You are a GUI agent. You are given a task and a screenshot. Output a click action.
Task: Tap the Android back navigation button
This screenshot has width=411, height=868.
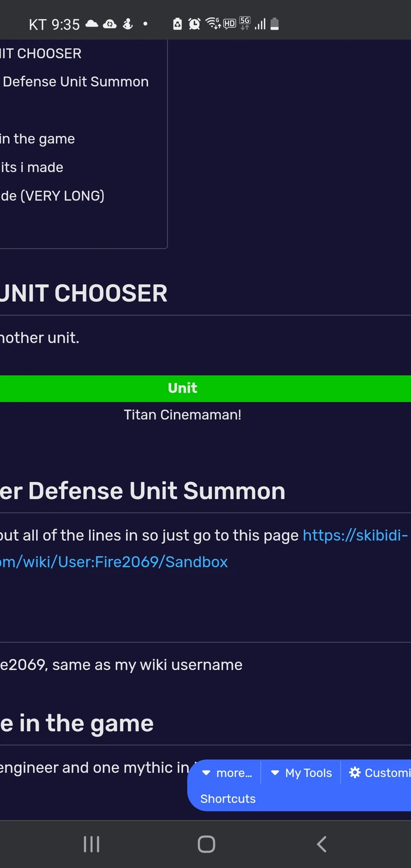click(x=321, y=844)
